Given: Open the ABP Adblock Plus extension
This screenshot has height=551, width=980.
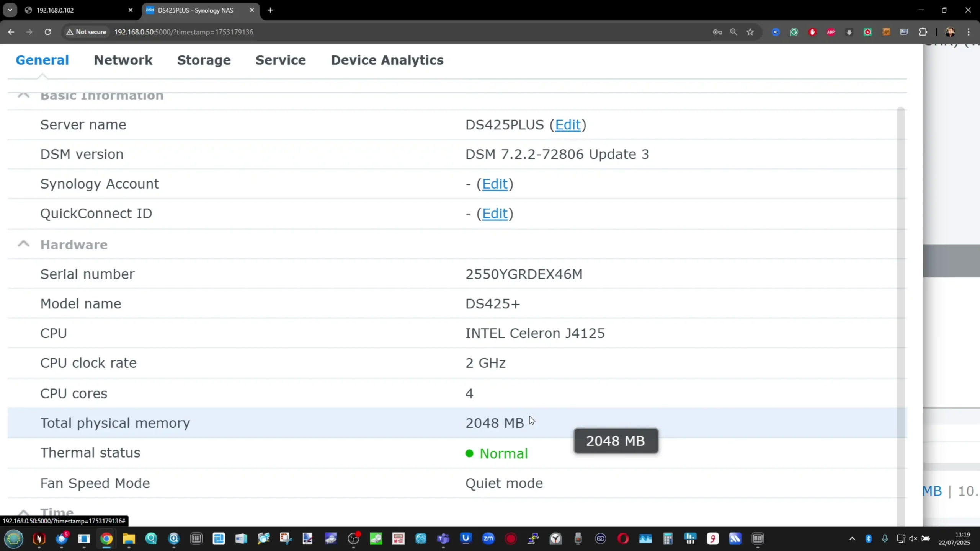Looking at the screenshot, I should pos(831,32).
